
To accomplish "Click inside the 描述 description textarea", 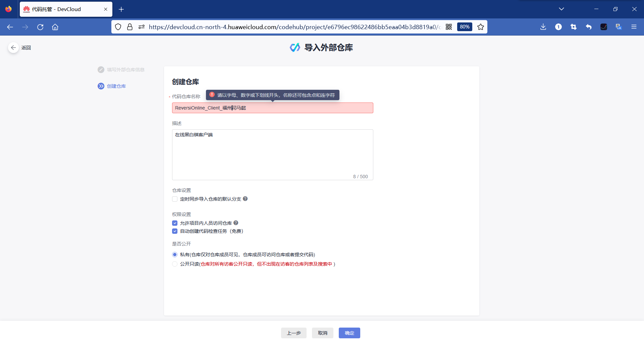I will [272, 154].
